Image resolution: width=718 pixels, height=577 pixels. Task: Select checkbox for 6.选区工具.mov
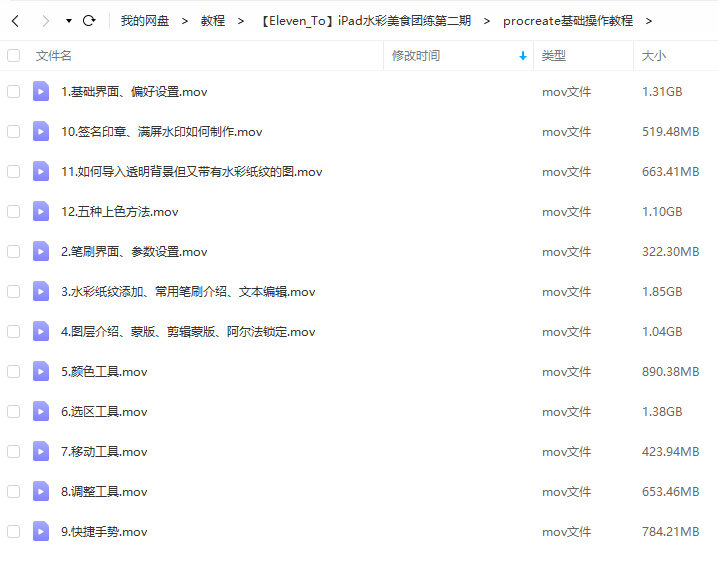point(14,411)
